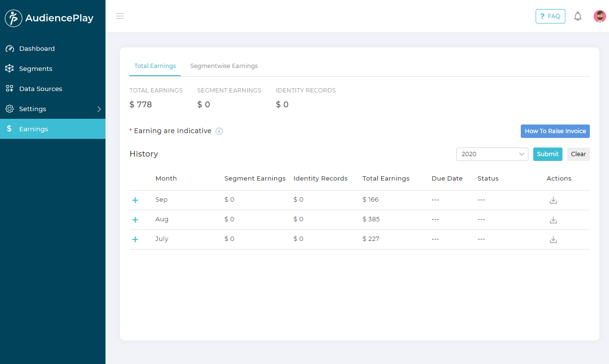609x364 pixels.
Task: Click the $ 227 total earnings value
Action: point(371,239)
